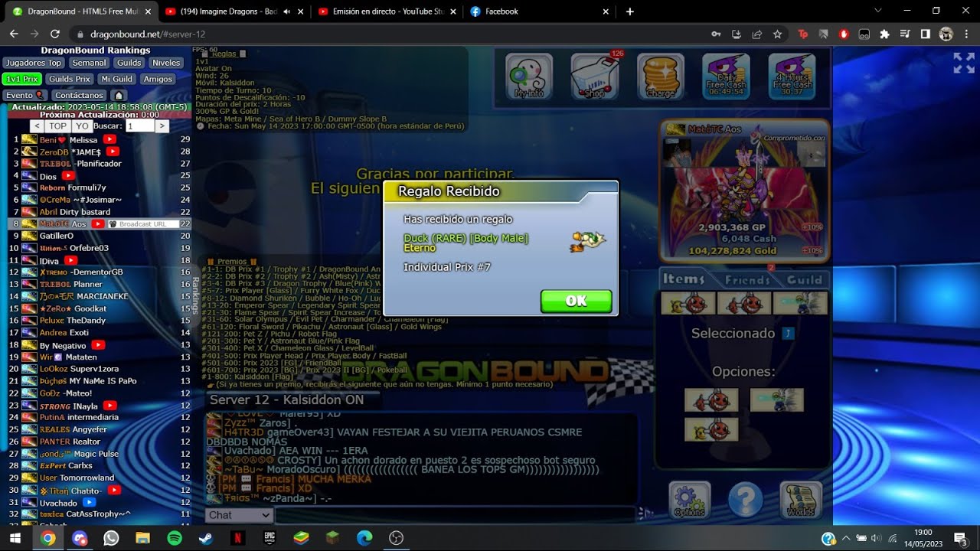This screenshot has height=551, width=980.
Task: Open Chrome tab search dropdown arrow
Action: pos(878,11)
